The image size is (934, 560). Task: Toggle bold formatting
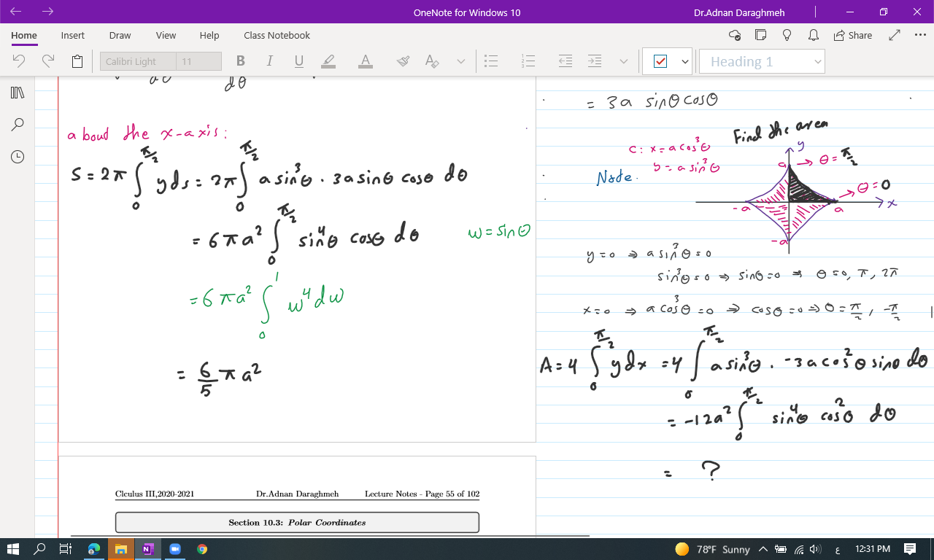(241, 61)
